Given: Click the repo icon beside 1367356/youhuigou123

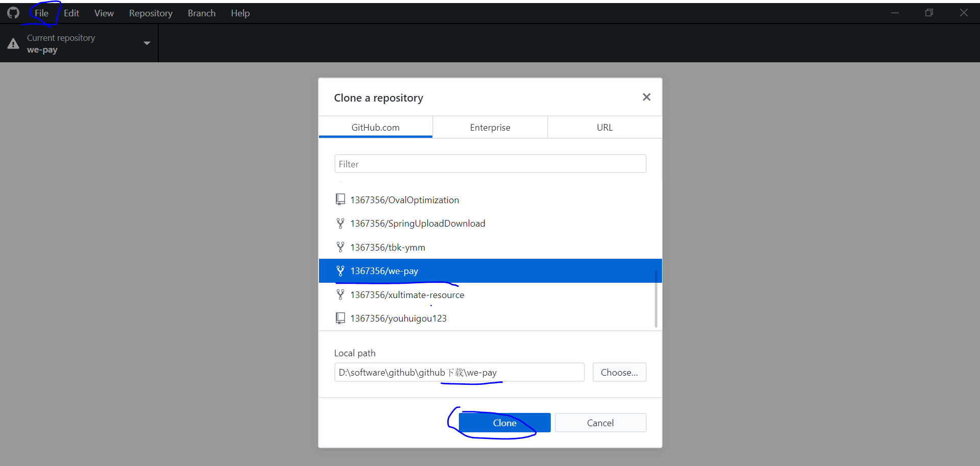Looking at the screenshot, I should click(x=340, y=318).
